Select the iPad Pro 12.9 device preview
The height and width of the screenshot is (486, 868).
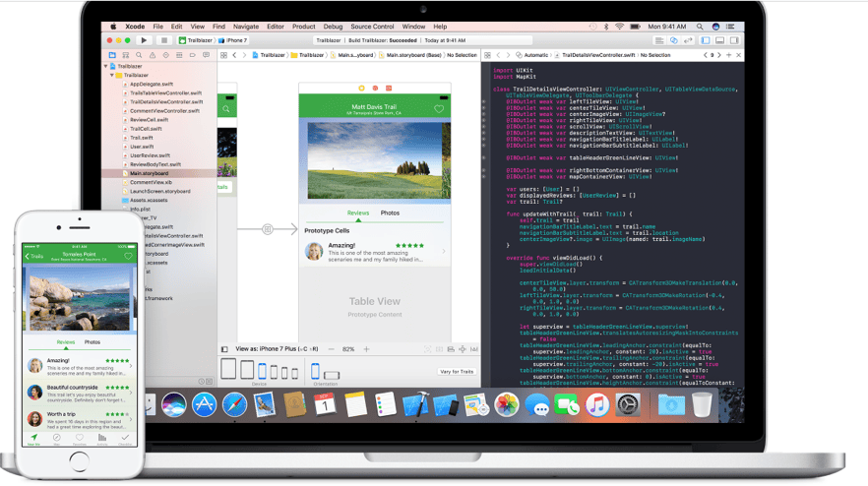[228, 369]
